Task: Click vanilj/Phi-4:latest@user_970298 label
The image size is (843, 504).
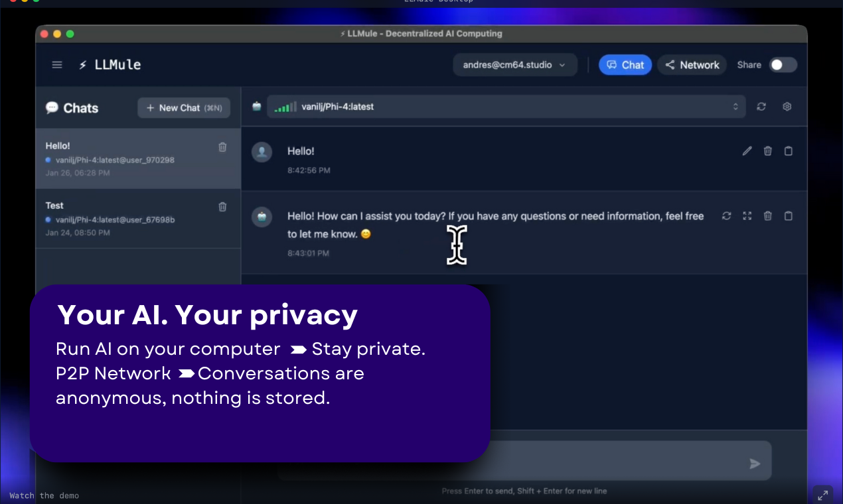Action: (115, 160)
